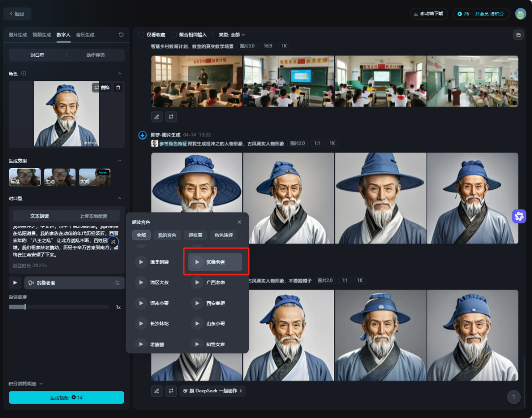Click the 替换 replace image button
Image resolution: width=532 pixels, height=418 pixels.
point(101,87)
